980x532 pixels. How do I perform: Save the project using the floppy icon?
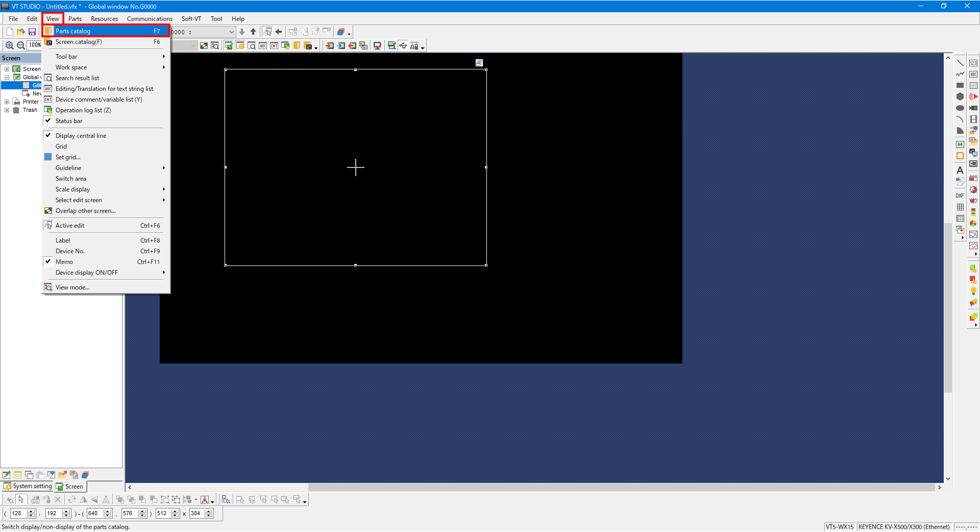click(32, 32)
